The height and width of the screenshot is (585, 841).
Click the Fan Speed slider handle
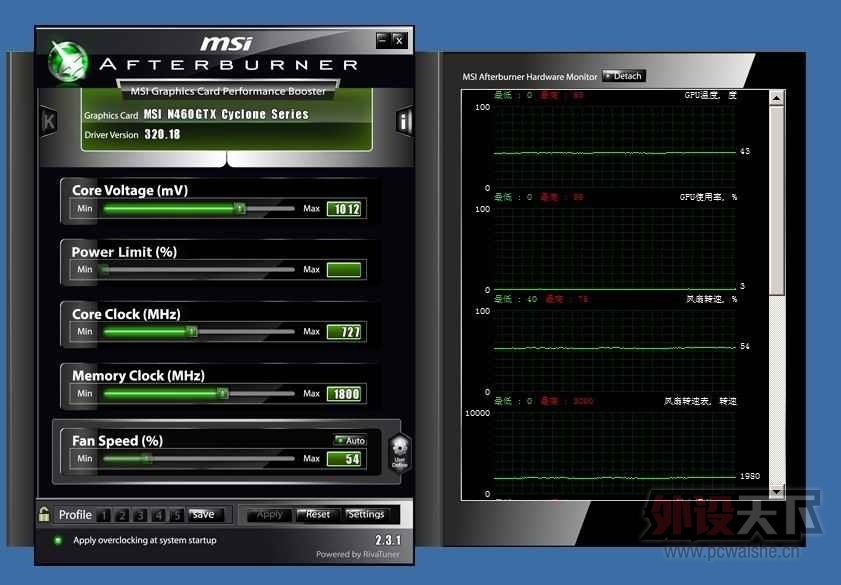click(x=147, y=458)
